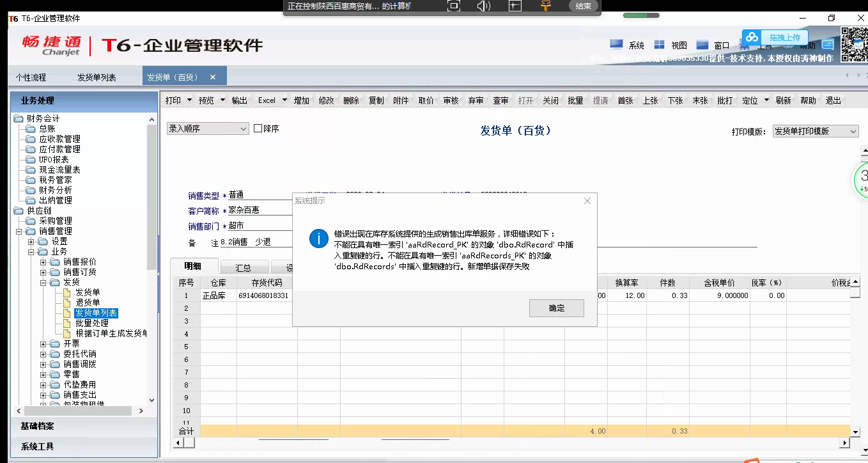Go to previous record with 上张

pos(650,100)
